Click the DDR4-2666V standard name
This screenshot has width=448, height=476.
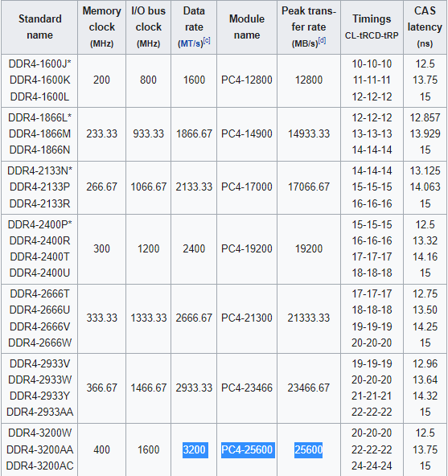[x=39, y=327]
